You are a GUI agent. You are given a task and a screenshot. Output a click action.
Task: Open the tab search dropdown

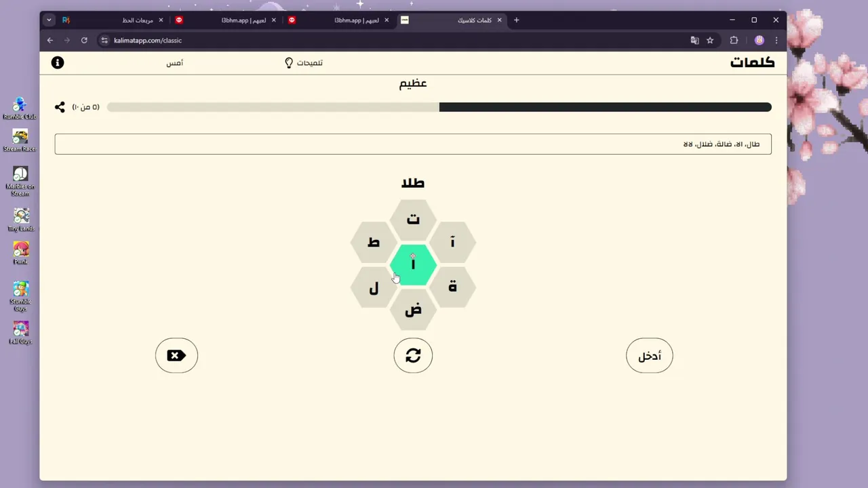coord(49,20)
